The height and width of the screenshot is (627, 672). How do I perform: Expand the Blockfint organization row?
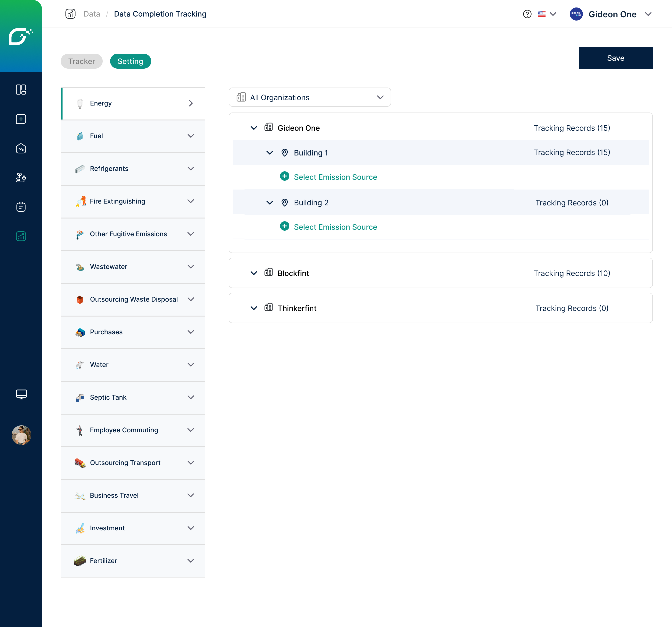coord(254,273)
